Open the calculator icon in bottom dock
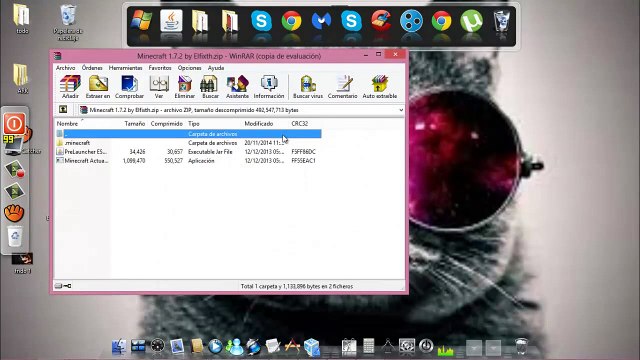 click(x=369, y=346)
